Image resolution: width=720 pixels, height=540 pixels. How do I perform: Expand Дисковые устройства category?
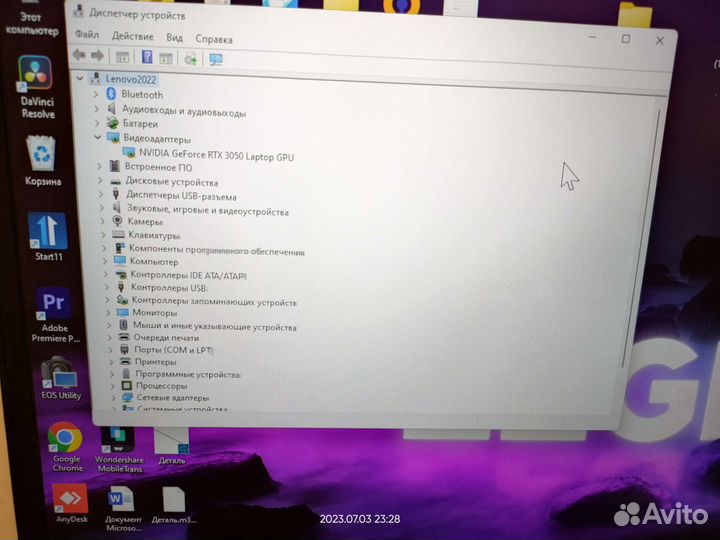point(100,181)
